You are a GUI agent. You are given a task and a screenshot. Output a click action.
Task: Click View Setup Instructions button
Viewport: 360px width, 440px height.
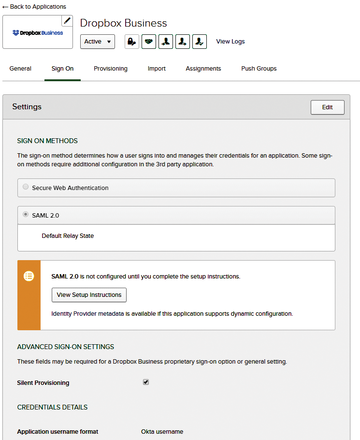(89, 295)
